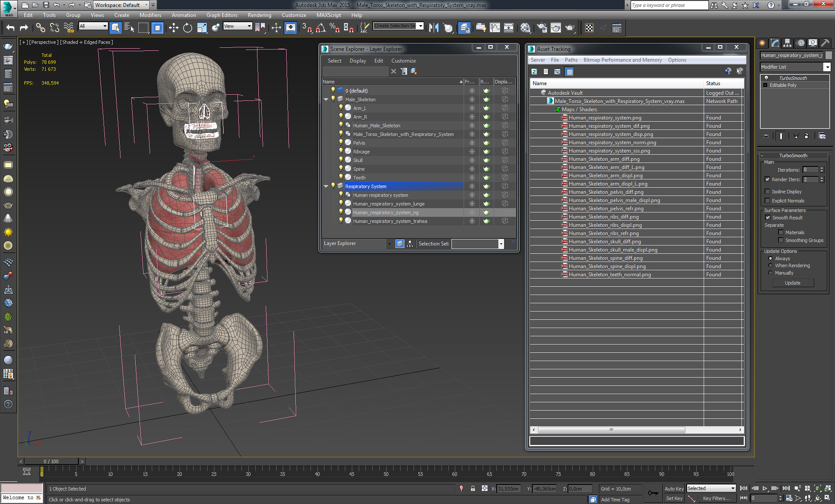Viewport: 835px width, 504px height.
Task: Activate the Select Object tool
Action: point(115,28)
